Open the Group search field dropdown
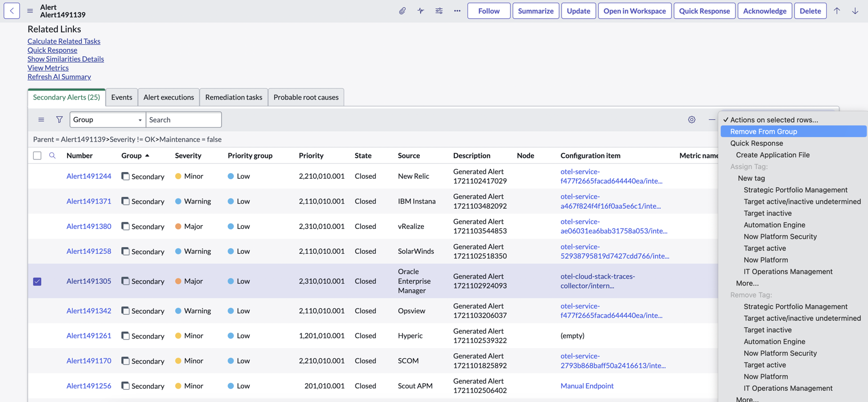 coord(108,120)
